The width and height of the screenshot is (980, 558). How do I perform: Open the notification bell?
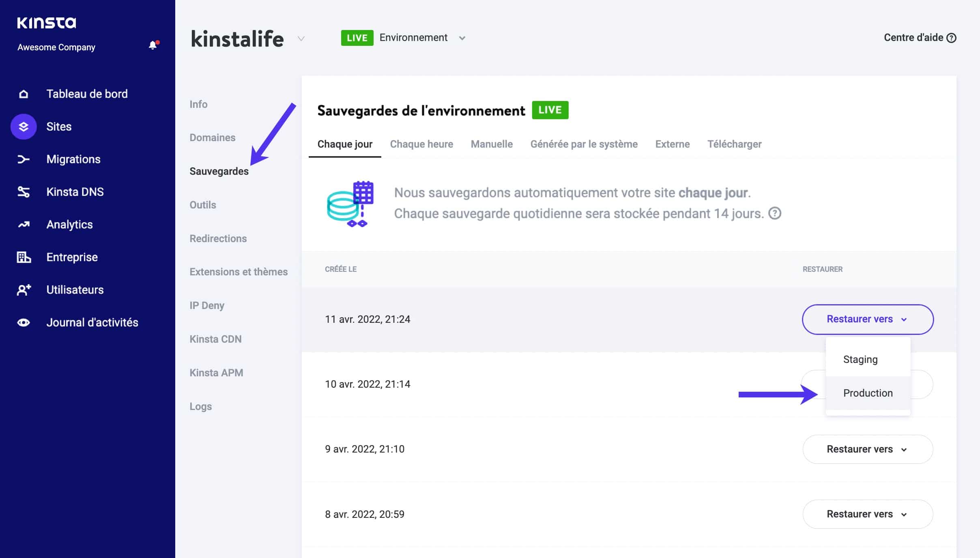point(153,45)
